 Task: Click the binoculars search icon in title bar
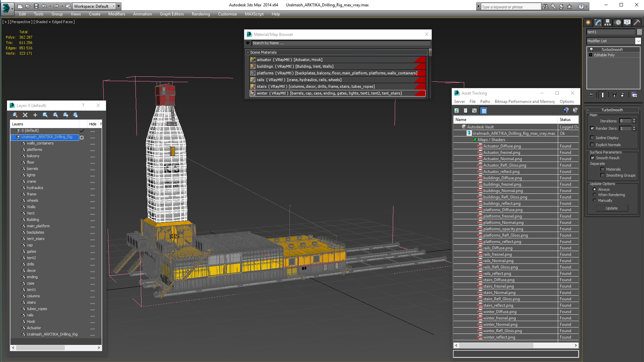point(545,6)
